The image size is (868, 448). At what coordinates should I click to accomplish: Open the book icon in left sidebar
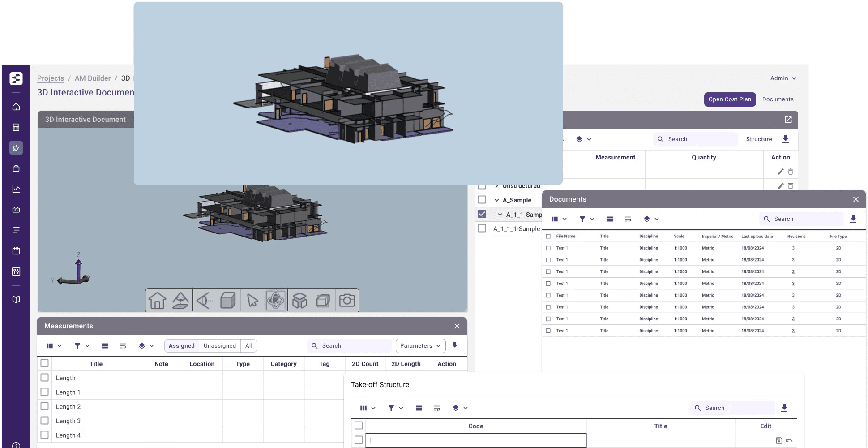(16, 300)
